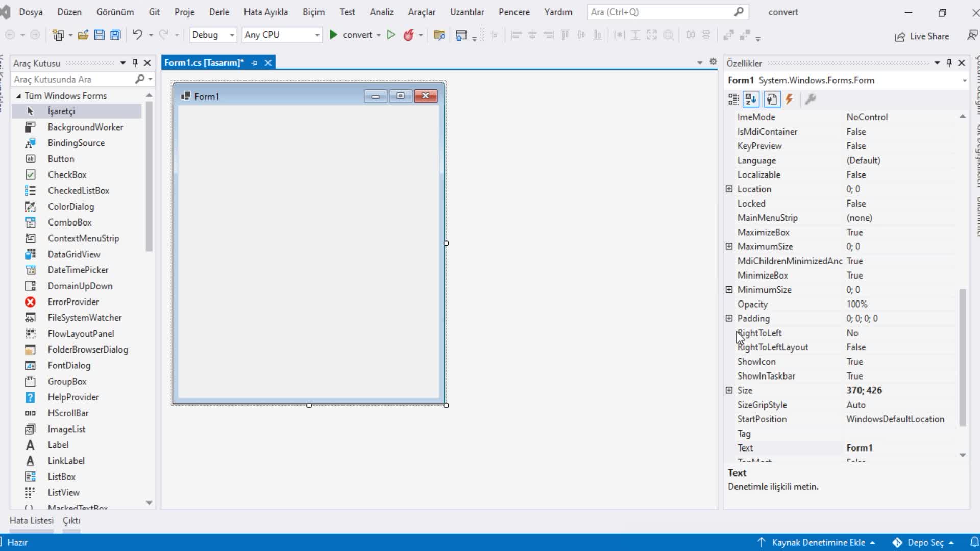The width and height of the screenshot is (980, 551).
Task: Click the Start/Run debug button
Action: pyautogui.click(x=334, y=34)
